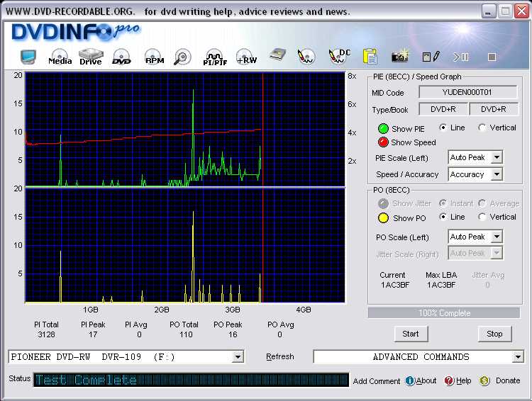The width and height of the screenshot is (532, 401).
Task: Select Vertical mode for PIE graph
Action: point(482,128)
